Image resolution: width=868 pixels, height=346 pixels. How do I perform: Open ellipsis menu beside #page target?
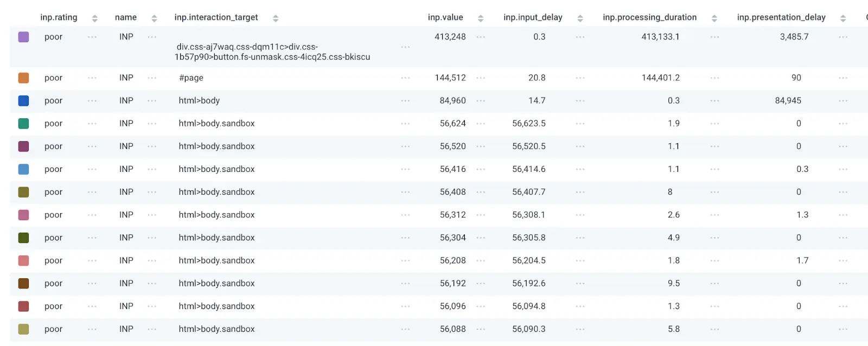[x=405, y=78]
